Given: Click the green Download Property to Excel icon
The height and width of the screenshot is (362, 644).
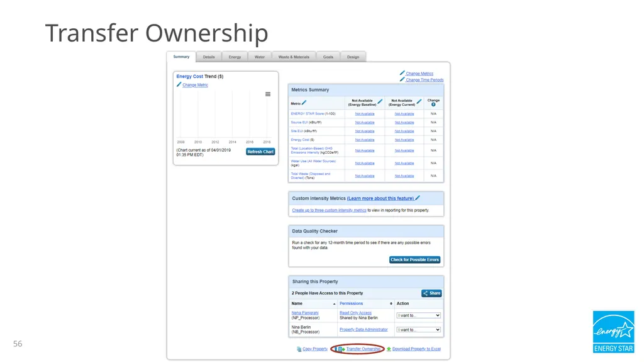Looking at the screenshot, I should click(389, 349).
